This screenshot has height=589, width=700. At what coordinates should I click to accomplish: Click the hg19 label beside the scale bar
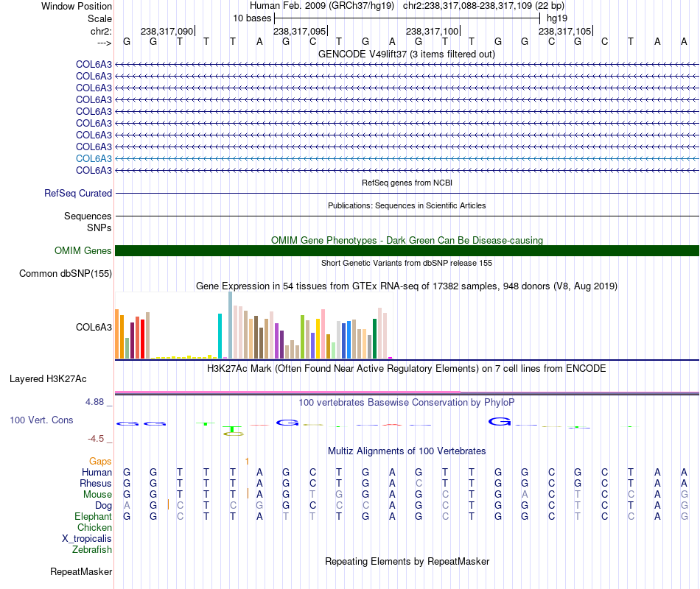[557, 18]
